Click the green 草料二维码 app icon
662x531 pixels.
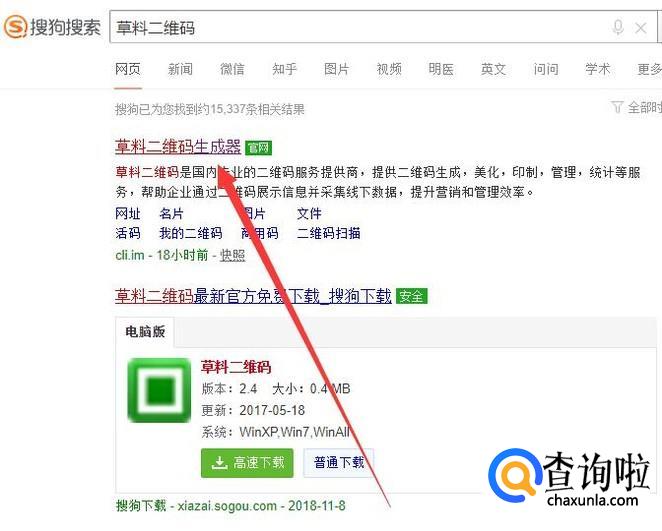click(x=159, y=390)
